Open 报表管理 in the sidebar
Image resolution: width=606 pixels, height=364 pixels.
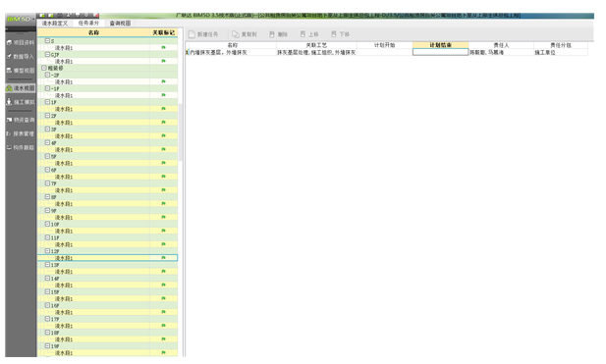point(21,133)
